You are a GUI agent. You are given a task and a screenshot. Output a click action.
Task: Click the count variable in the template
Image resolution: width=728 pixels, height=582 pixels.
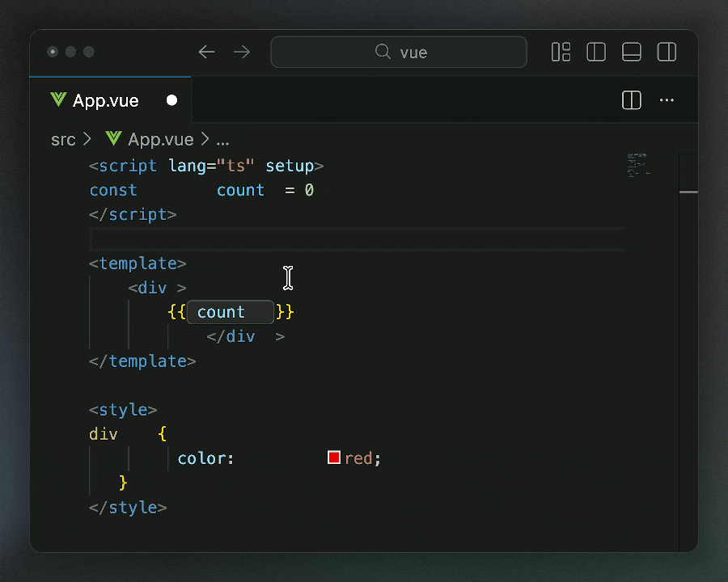coord(221,312)
